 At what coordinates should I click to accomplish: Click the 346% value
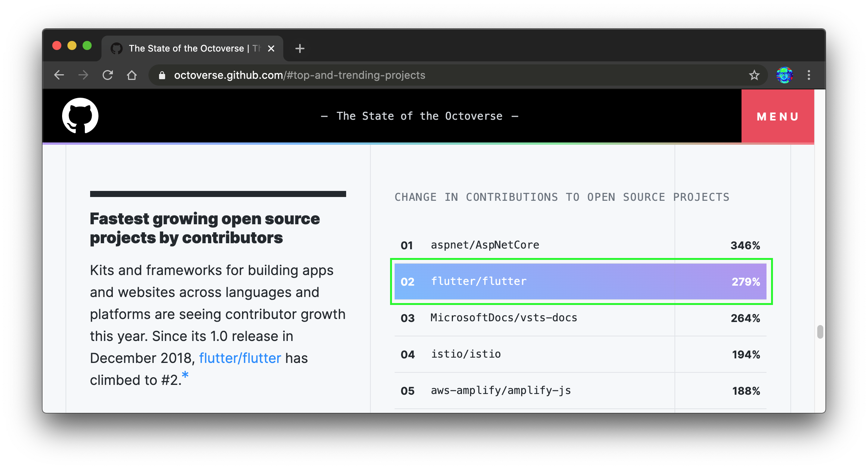745,245
